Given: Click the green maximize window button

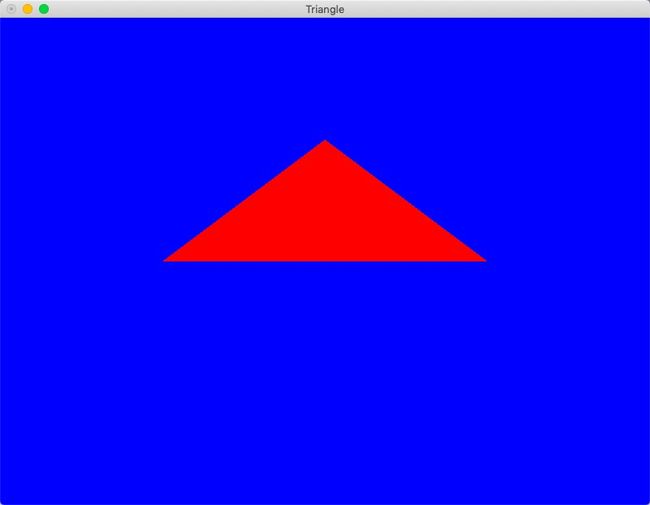Looking at the screenshot, I should click(x=44, y=9).
